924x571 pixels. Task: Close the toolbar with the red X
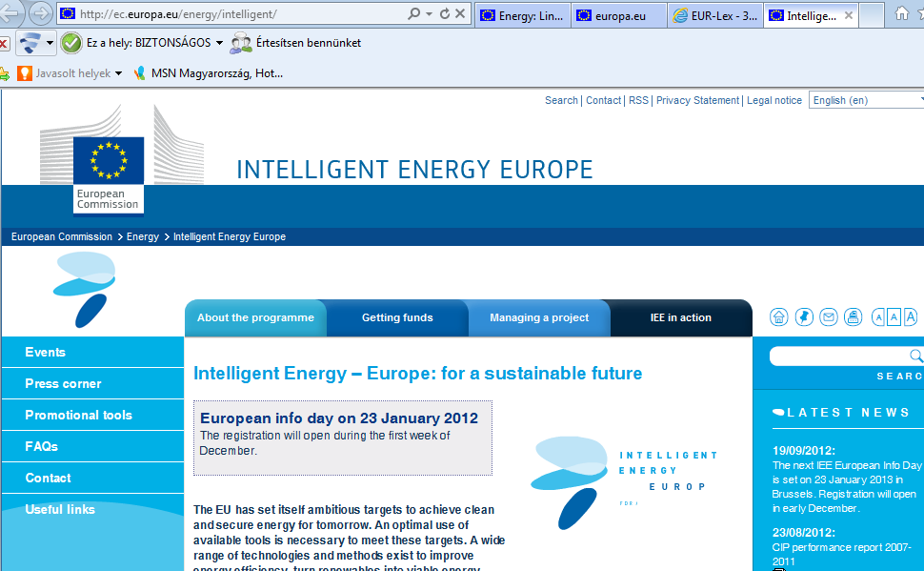[x=4, y=44]
